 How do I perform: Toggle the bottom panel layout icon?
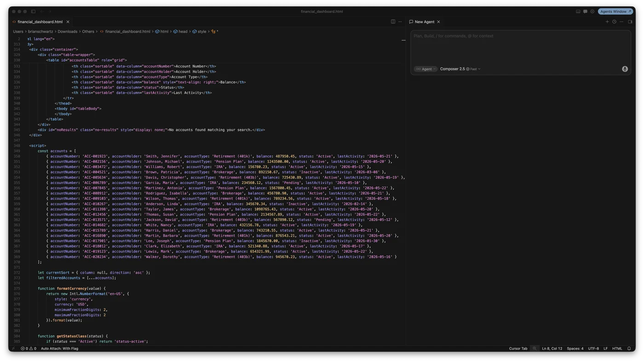(x=578, y=11)
